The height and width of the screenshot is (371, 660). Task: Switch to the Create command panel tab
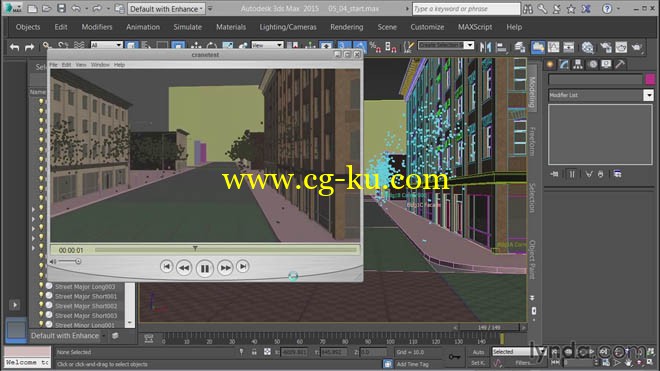pyautogui.click(x=550, y=64)
